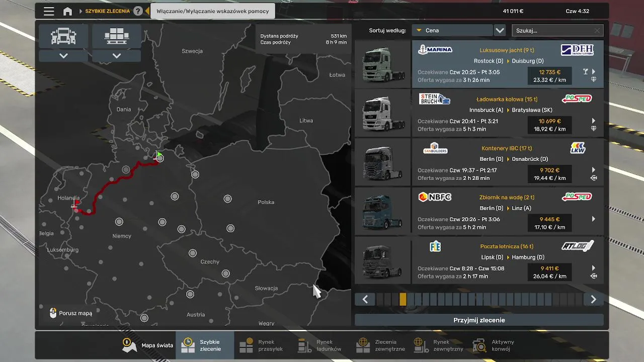This screenshot has height=362, width=644.
Task: Open the Rynek zewnętrzny tab
Action: click(x=438, y=345)
